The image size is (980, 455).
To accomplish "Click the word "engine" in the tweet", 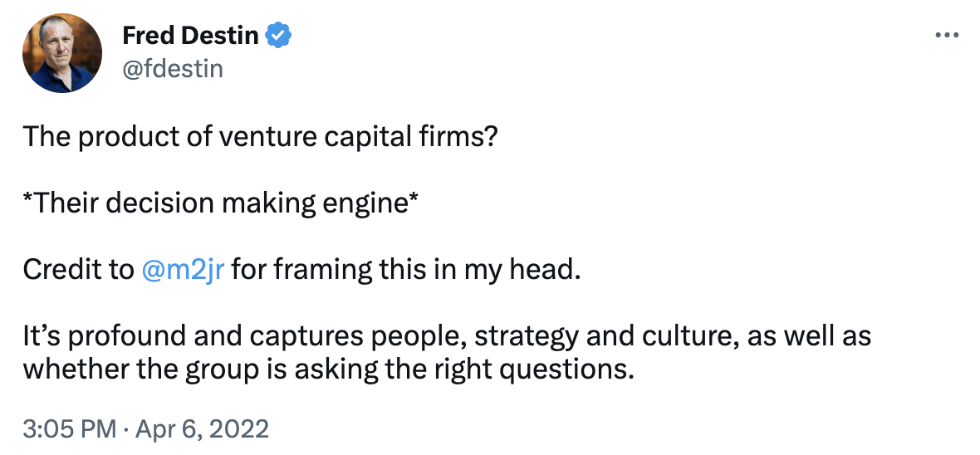I will click(x=368, y=203).
